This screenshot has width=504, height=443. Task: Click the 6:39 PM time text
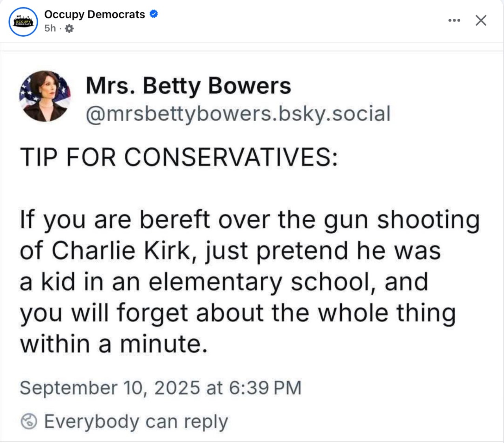click(265, 388)
